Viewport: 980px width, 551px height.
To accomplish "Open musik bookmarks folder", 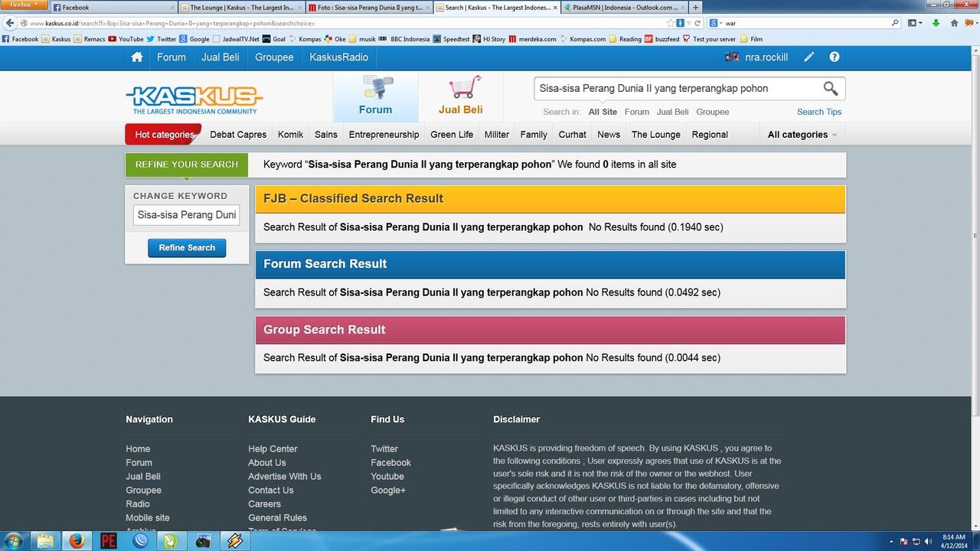I will coord(361,39).
